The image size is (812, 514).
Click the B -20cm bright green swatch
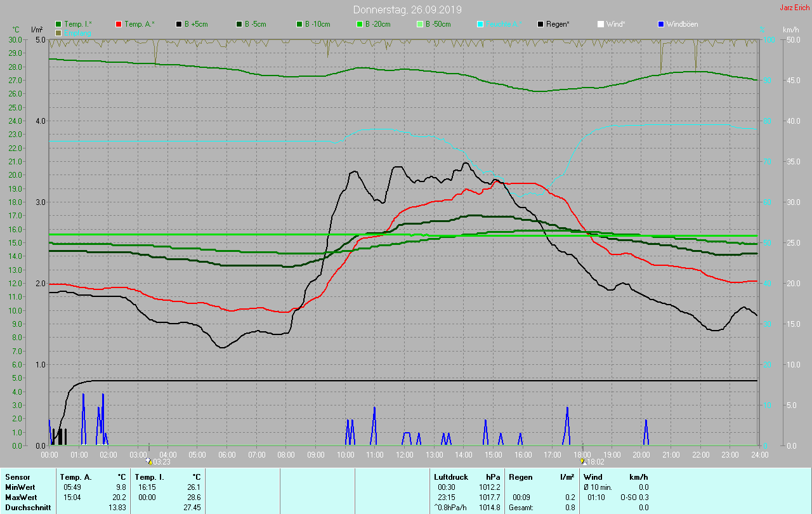click(x=359, y=24)
